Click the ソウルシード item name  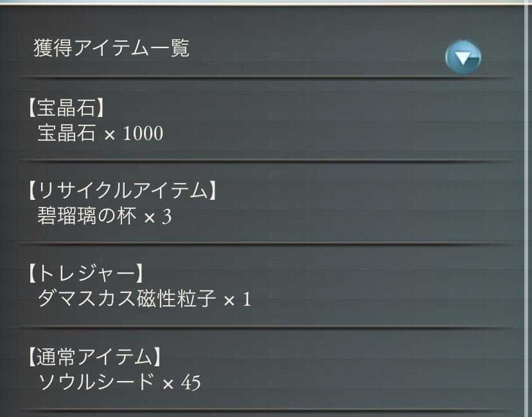pos(96,382)
